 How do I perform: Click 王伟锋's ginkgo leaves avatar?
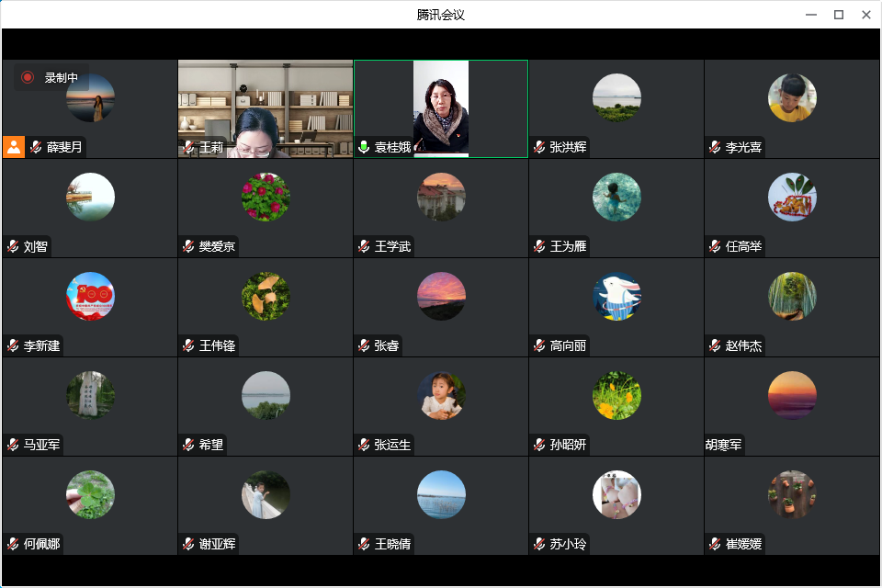(266, 296)
